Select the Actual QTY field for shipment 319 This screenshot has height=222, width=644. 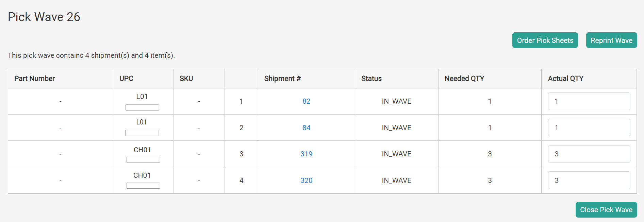pos(589,154)
